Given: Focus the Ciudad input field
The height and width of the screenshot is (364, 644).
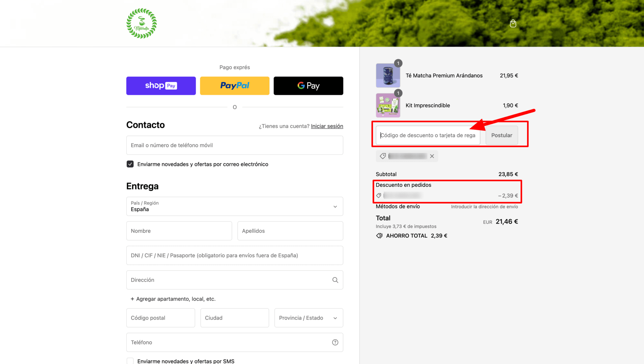Looking at the screenshot, I should (235, 318).
